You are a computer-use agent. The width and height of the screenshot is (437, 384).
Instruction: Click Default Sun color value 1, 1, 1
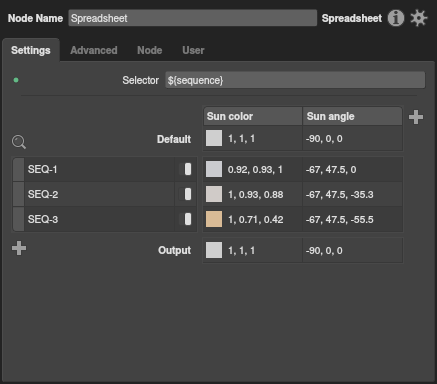[x=241, y=139]
